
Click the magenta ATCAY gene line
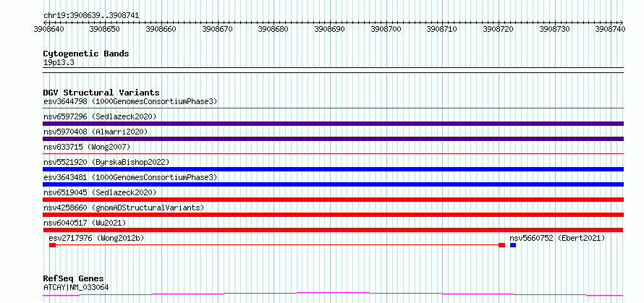pyautogui.click(x=333, y=294)
